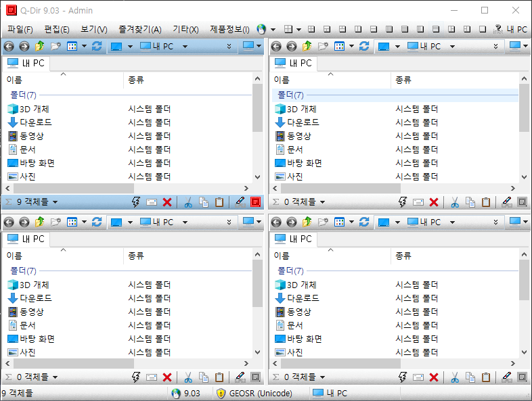
Task: Open the 제품정보(I) menu
Action: tap(229, 30)
